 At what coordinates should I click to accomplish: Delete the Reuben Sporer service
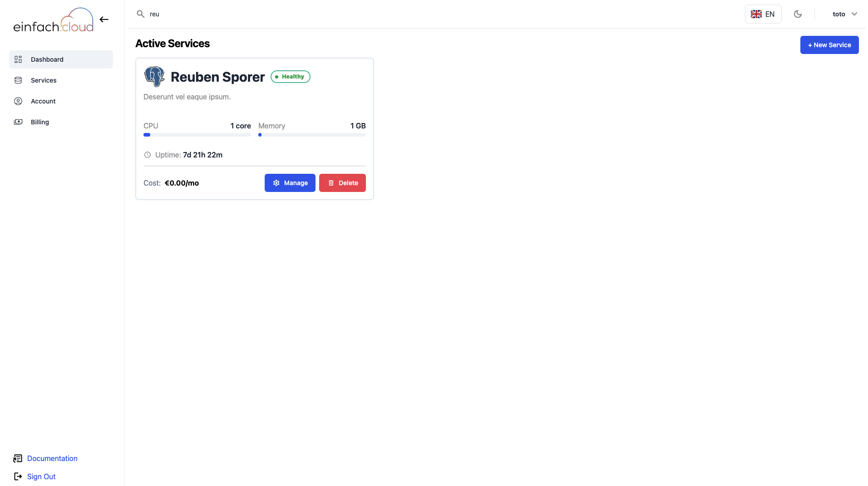[x=342, y=183]
